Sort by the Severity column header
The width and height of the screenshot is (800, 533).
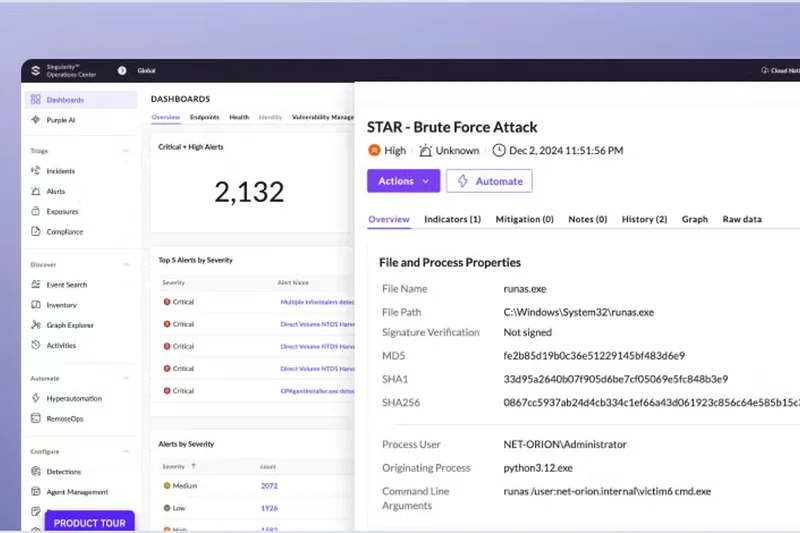(x=175, y=466)
